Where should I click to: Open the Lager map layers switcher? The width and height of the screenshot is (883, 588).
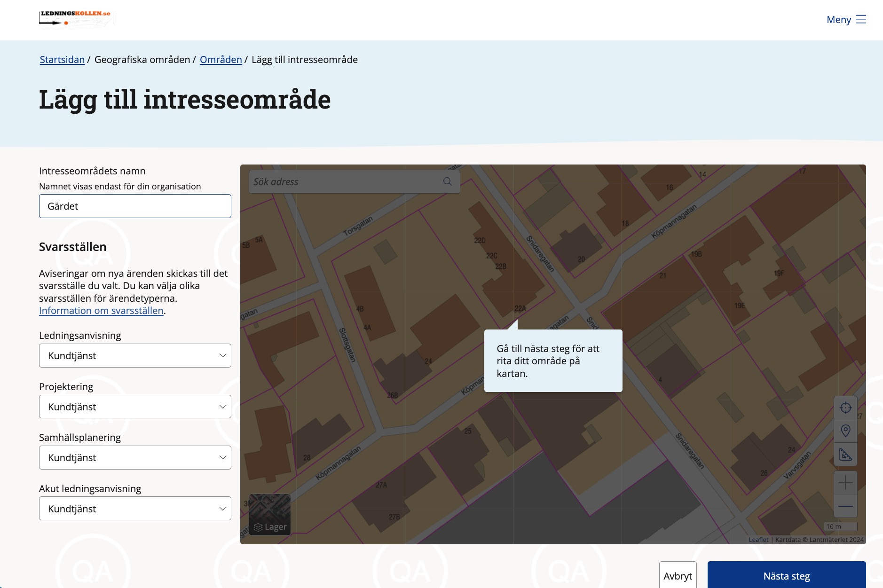coord(270,515)
